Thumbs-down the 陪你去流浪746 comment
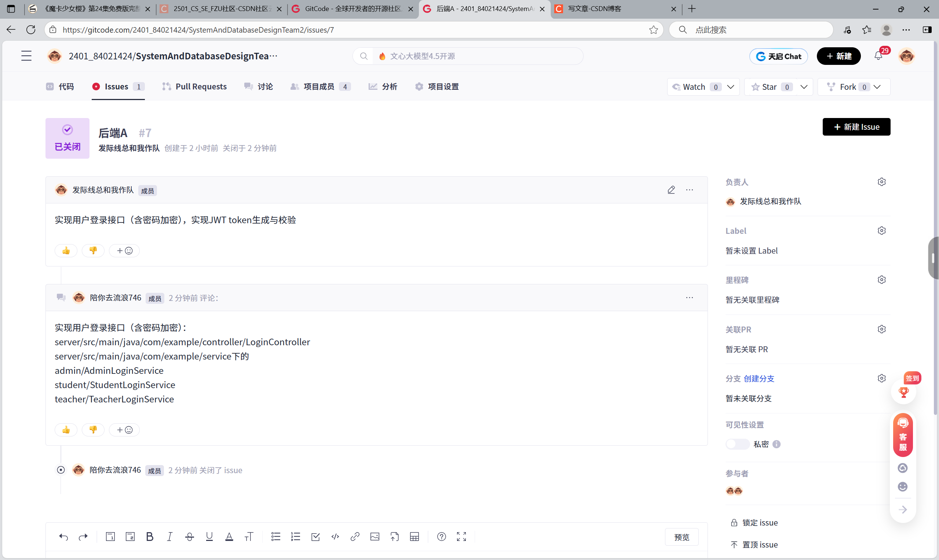Image resolution: width=939 pixels, height=560 pixels. click(93, 430)
